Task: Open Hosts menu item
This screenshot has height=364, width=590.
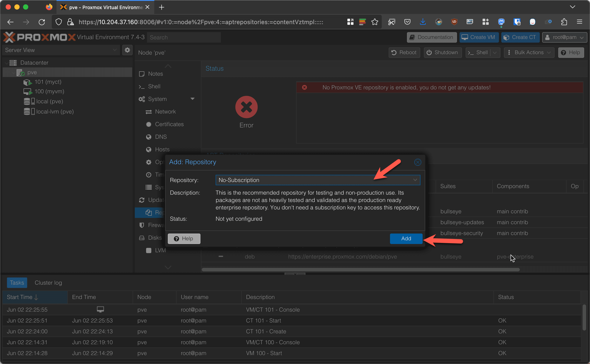Action: tap(162, 149)
